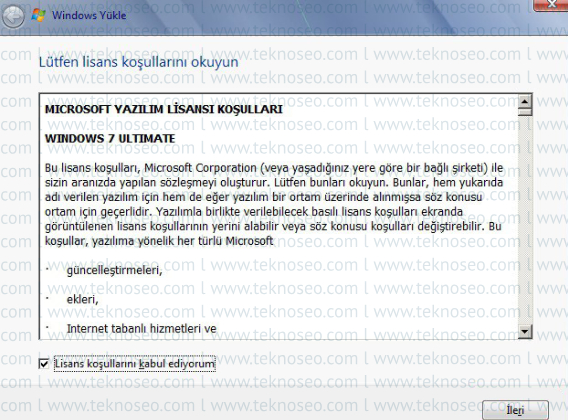Click the license text scroll up arrow
This screenshot has height=420, width=568.
[x=525, y=101]
